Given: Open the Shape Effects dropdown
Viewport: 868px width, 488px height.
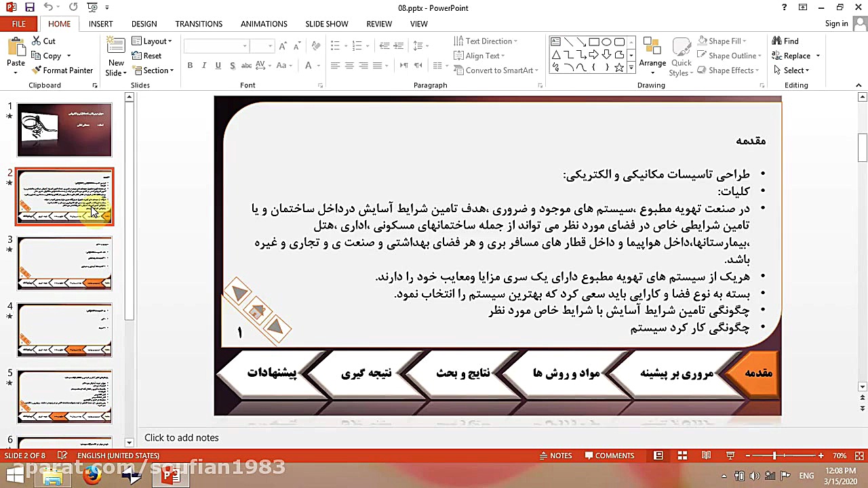Looking at the screenshot, I should tap(728, 70).
